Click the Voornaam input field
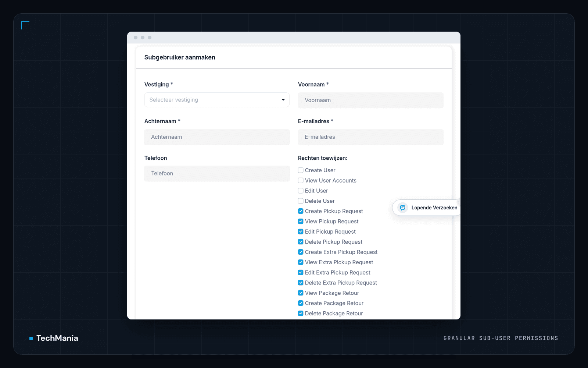This screenshot has width=588, height=368. (x=370, y=100)
